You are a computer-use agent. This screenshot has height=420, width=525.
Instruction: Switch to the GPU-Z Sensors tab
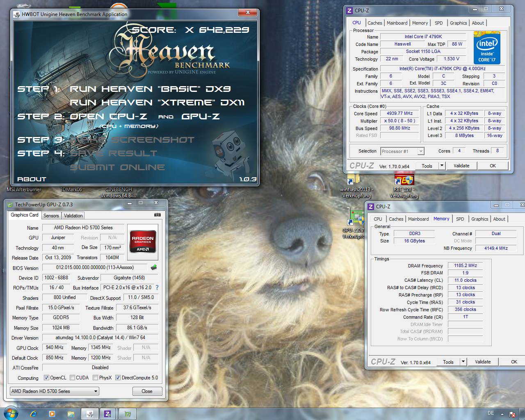51,216
